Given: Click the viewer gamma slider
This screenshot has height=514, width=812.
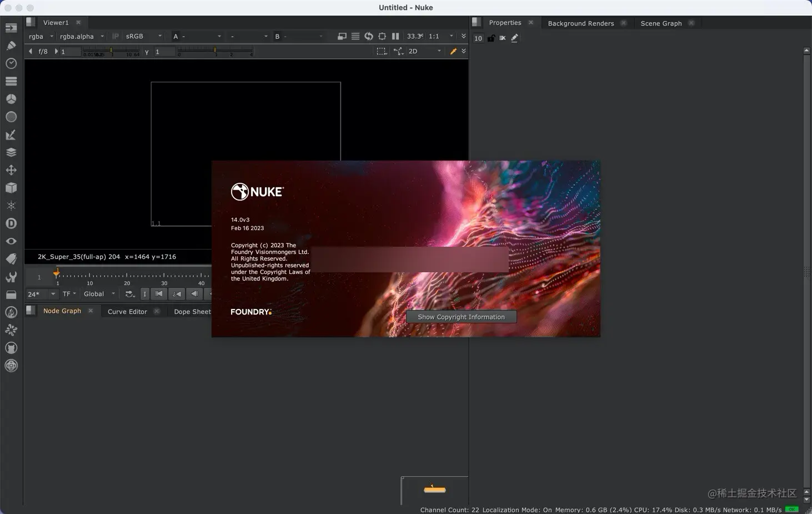Looking at the screenshot, I should 215,52.
